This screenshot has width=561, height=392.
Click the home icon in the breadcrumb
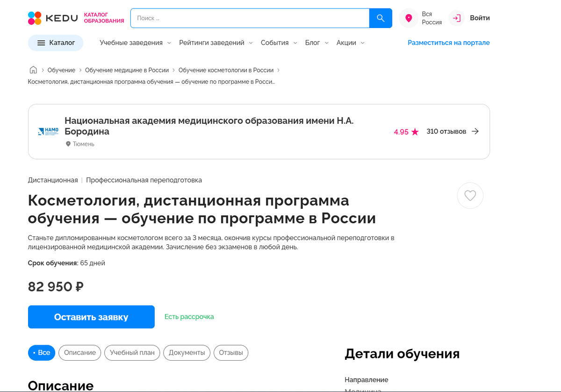pyautogui.click(x=33, y=69)
